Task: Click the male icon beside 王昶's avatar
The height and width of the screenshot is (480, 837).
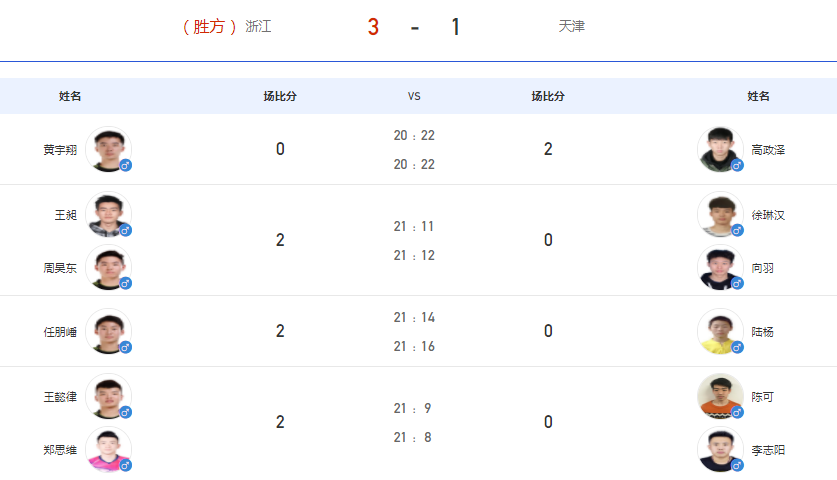Action: pos(125,230)
